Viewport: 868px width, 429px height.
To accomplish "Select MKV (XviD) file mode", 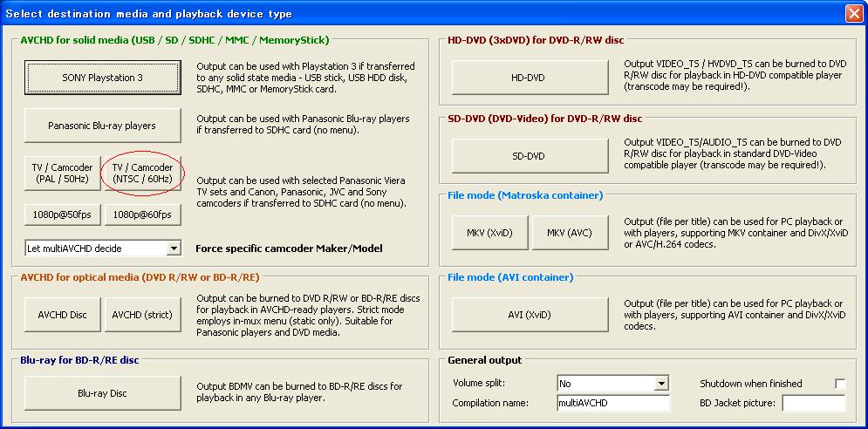I will pyautogui.click(x=488, y=234).
